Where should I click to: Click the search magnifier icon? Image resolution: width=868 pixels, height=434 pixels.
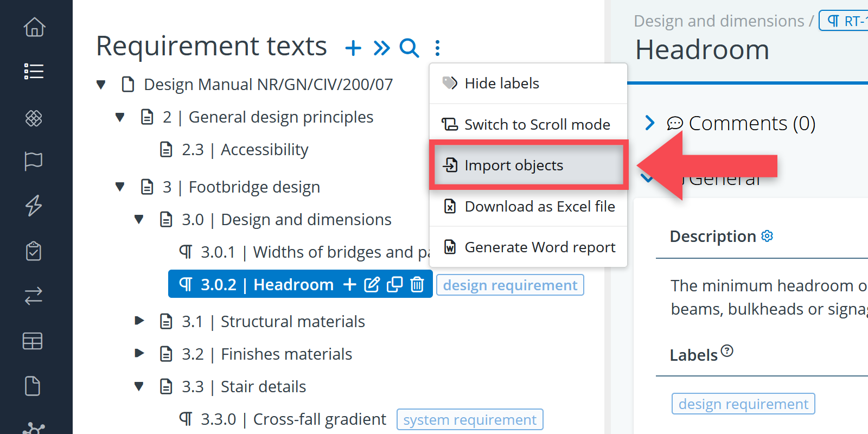tap(409, 48)
